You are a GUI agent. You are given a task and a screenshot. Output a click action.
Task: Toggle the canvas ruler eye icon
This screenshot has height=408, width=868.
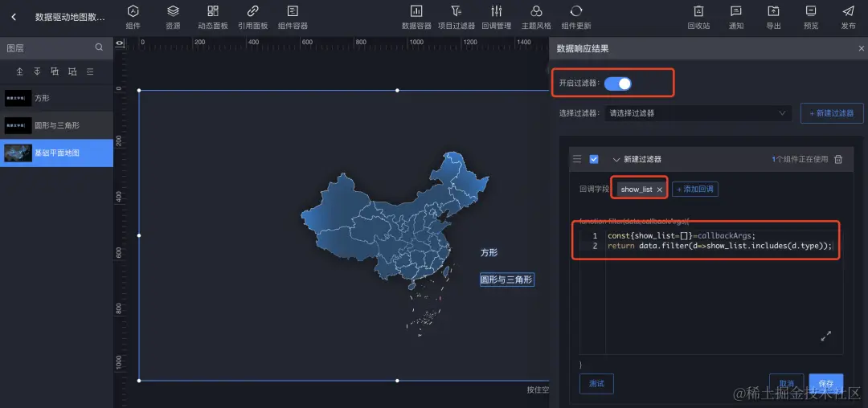click(x=120, y=43)
